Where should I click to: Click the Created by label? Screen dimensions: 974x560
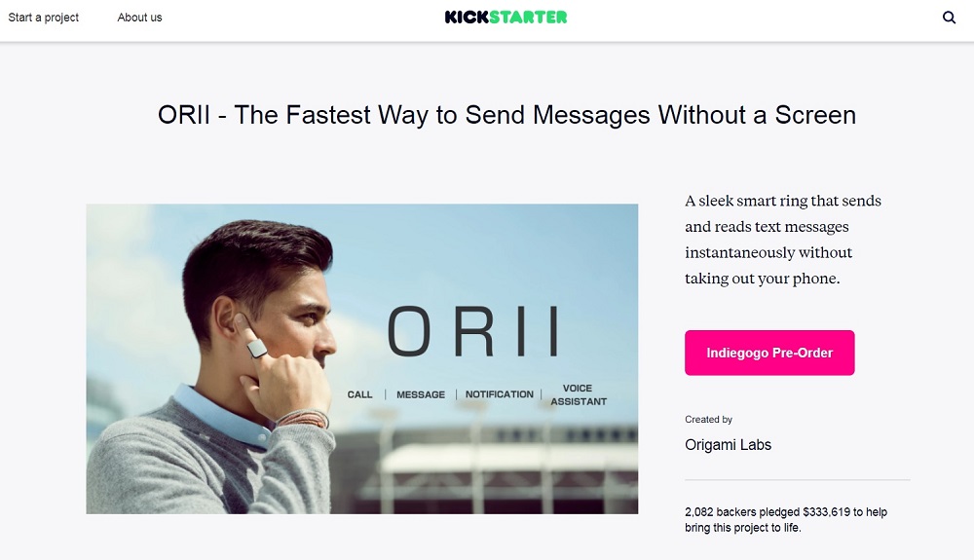(x=709, y=419)
